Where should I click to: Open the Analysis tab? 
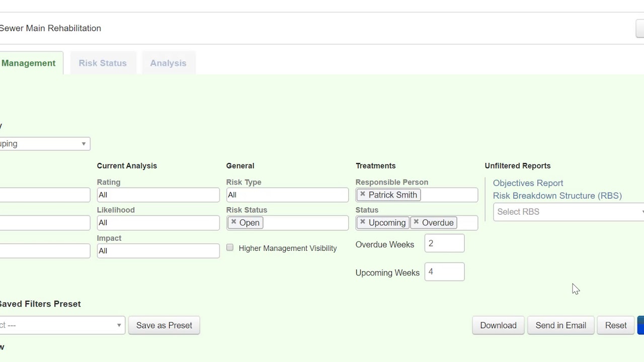(x=168, y=63)
